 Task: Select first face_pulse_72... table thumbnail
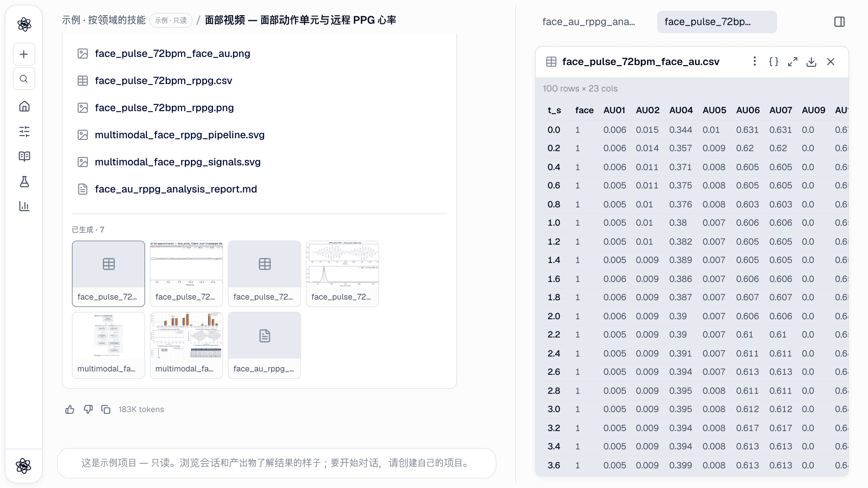point(108,273)
